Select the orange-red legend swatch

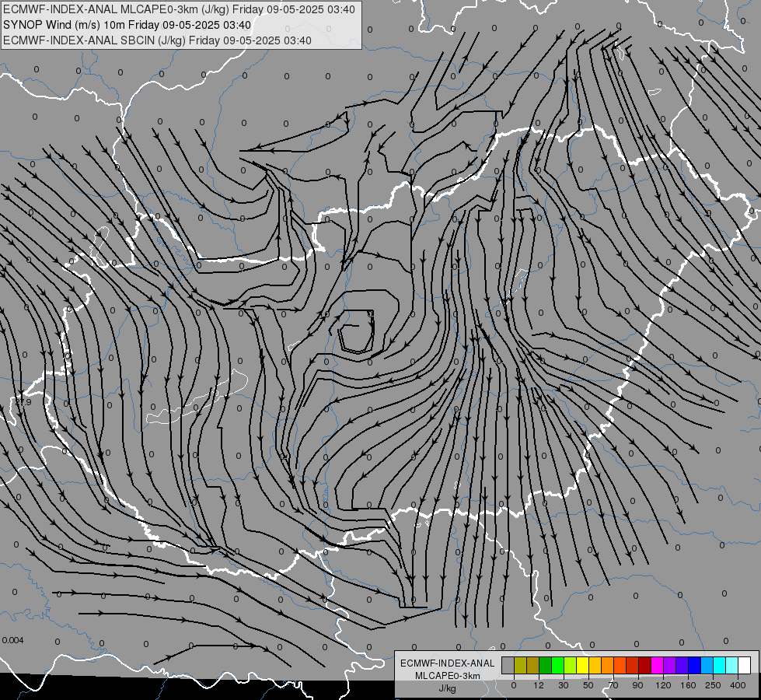(620, 665)
